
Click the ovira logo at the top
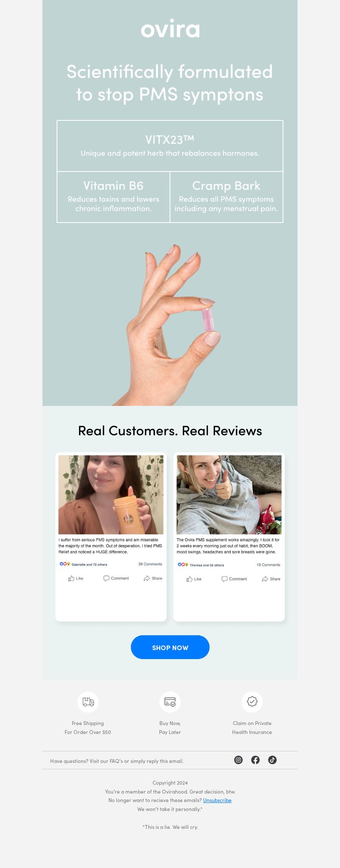click(170, 29)
